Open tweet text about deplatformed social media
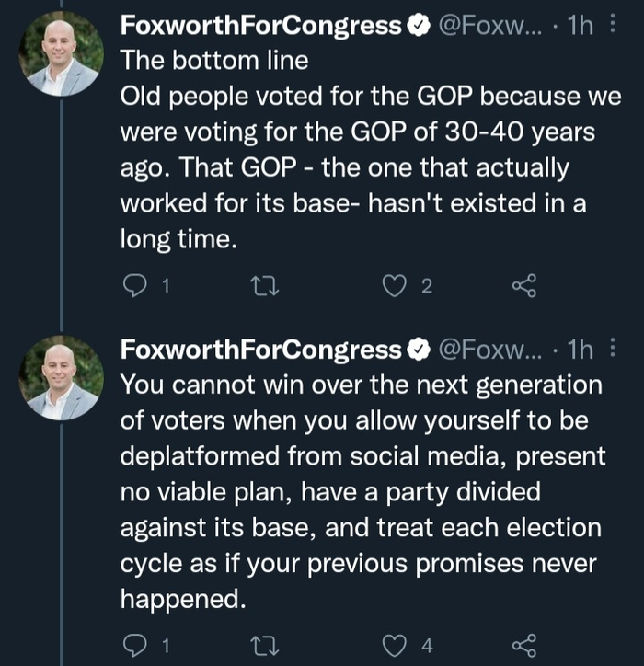 point(359,491)
